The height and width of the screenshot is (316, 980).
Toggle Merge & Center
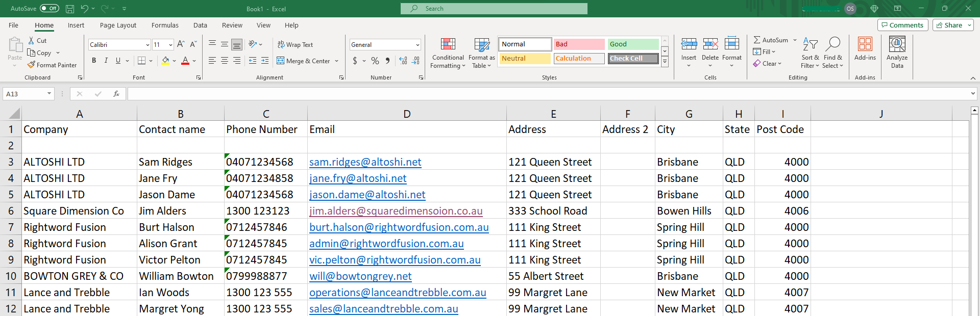click(304, 61)
